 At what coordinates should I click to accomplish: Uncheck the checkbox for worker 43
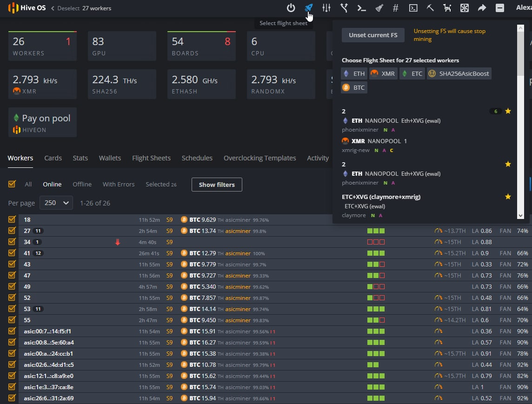pos(12,264)
